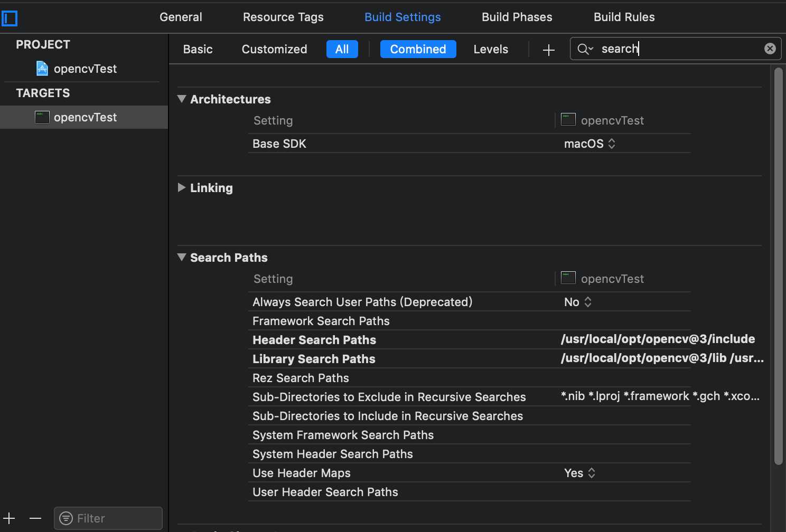Open the Base SDK macOS dropdown
Image resolution: width=786 pixels, height=532 pixels.
(589, 144)
